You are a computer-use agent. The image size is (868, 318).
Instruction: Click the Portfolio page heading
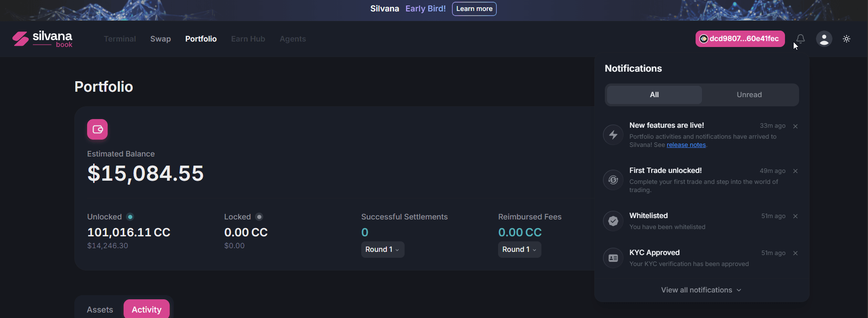[x=104, y=87]
